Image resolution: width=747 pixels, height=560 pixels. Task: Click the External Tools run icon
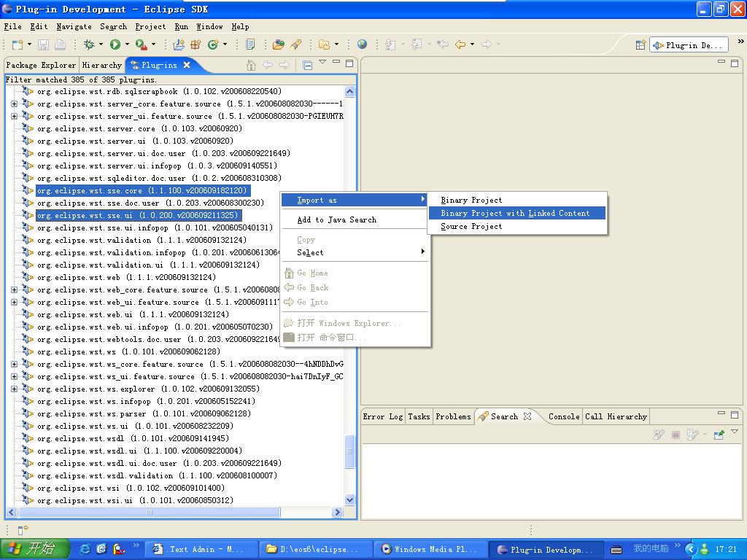pos(141,44)
